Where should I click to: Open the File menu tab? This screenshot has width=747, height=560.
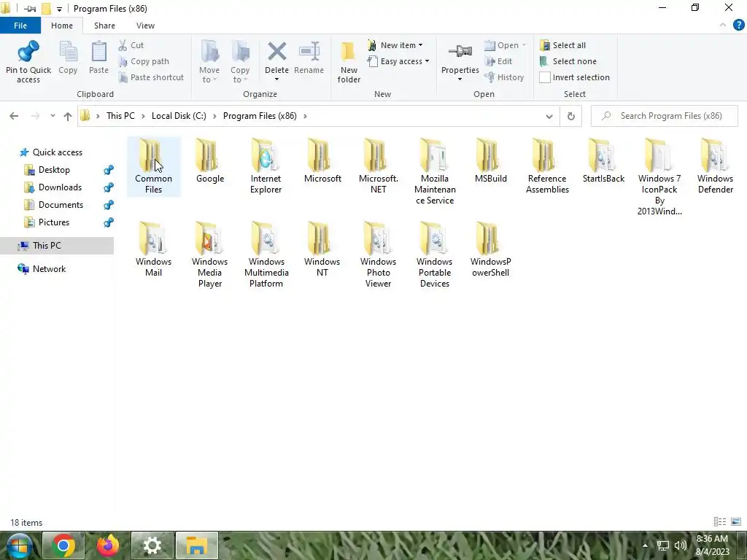click(20, 26)
